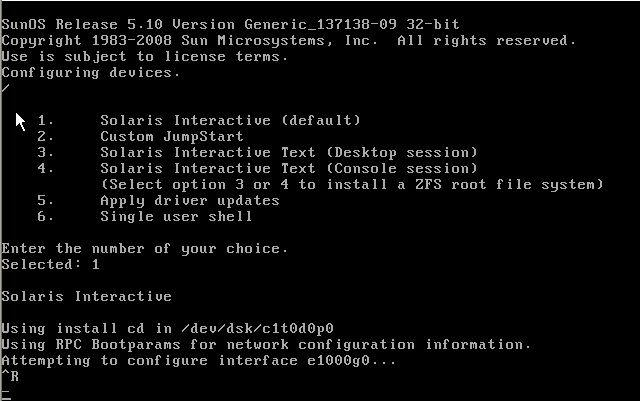
Task: Select menu option 1 Solaris Interactive (default)
Action: [230, 120]
